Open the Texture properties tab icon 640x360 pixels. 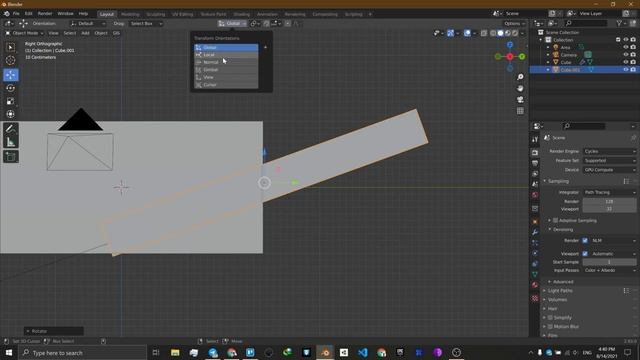[x=535, y=298]
